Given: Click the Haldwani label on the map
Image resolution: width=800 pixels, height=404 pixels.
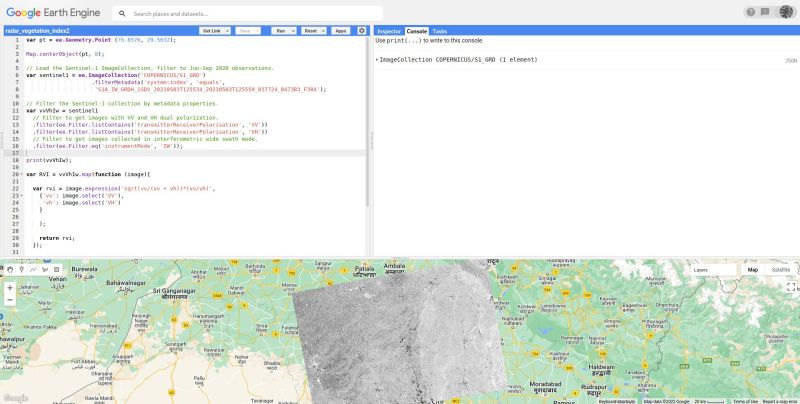Looking at the screenshot, I should pyautogui.click(x=601, y=369).
